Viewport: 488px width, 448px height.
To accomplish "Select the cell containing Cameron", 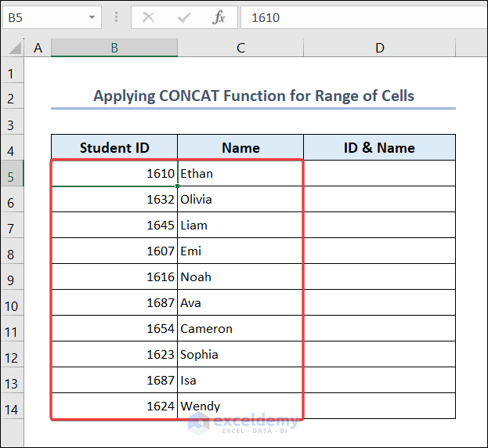I will (240, 328).
